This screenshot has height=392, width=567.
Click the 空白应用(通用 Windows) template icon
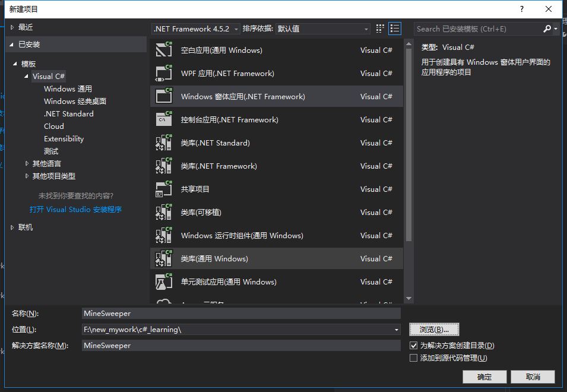(164, 50)
